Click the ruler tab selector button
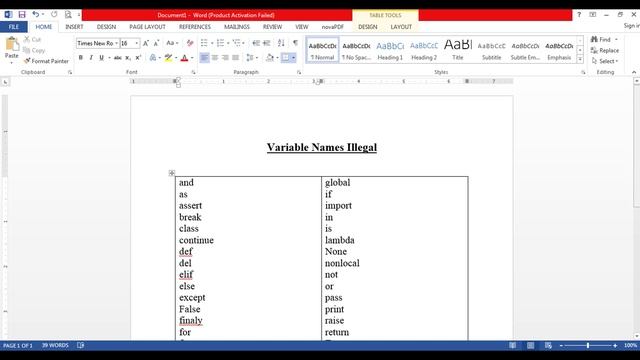 coord(5,82)
